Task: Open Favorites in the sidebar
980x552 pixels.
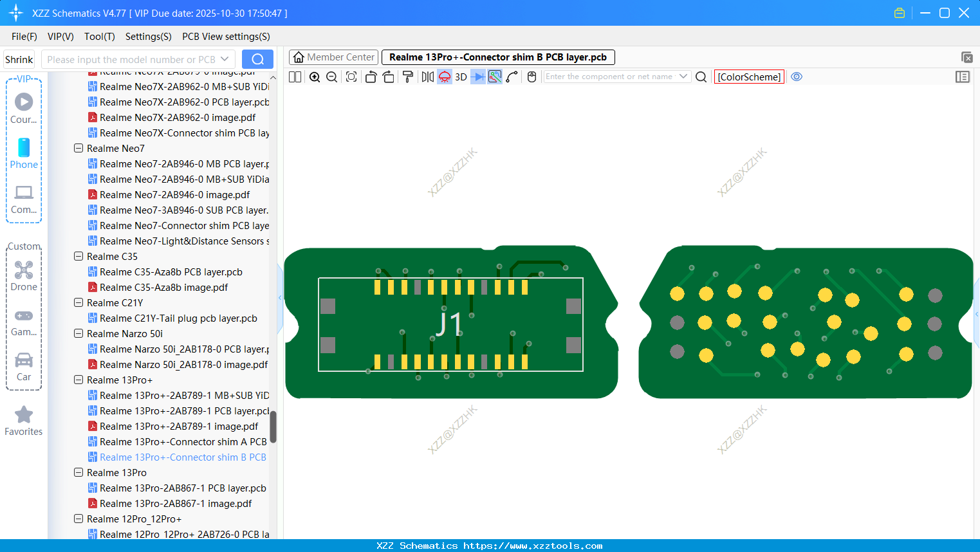Action: [x=24, y=421]
